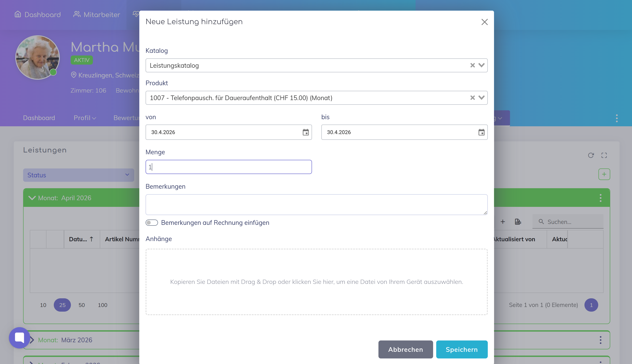Select 10 items per page
The width and height of the screenshot is (632, 364).
pyautogui.click(x=43, y=305)
